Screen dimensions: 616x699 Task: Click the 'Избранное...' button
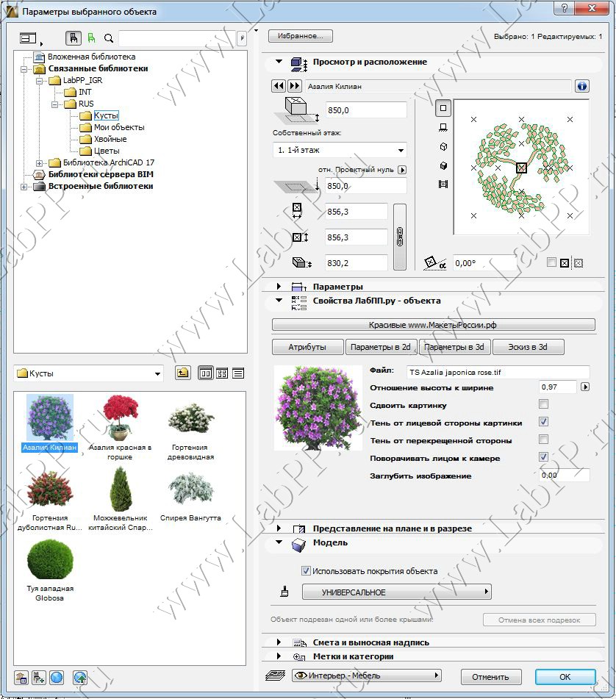(301, 36)
